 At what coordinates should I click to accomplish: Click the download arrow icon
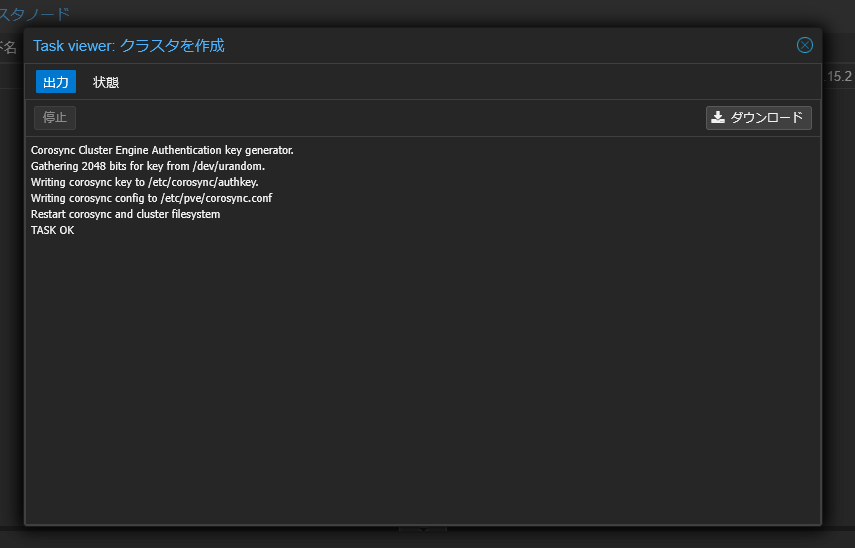pyautogui.click(x=718, y=117)
